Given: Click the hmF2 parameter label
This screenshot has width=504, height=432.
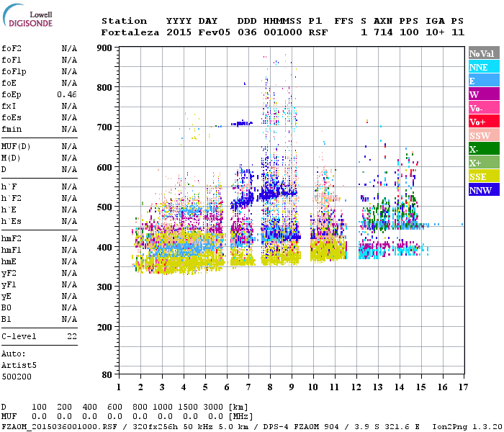Looking at the screenshot, I should click(x=12, y=238).
